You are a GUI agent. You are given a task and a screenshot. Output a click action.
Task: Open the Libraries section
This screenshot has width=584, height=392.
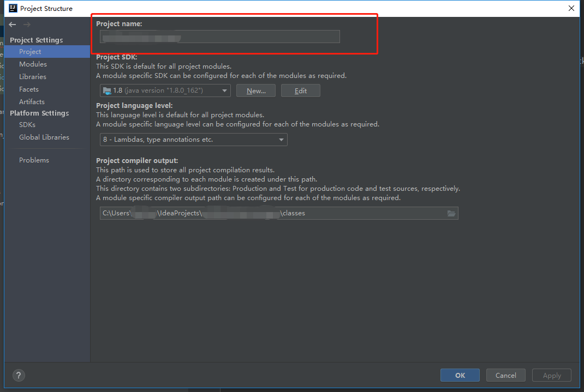[33, 76]
